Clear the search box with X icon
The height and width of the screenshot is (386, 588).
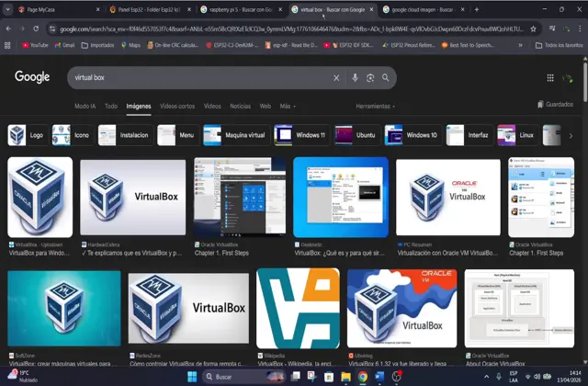click(336, 78)
